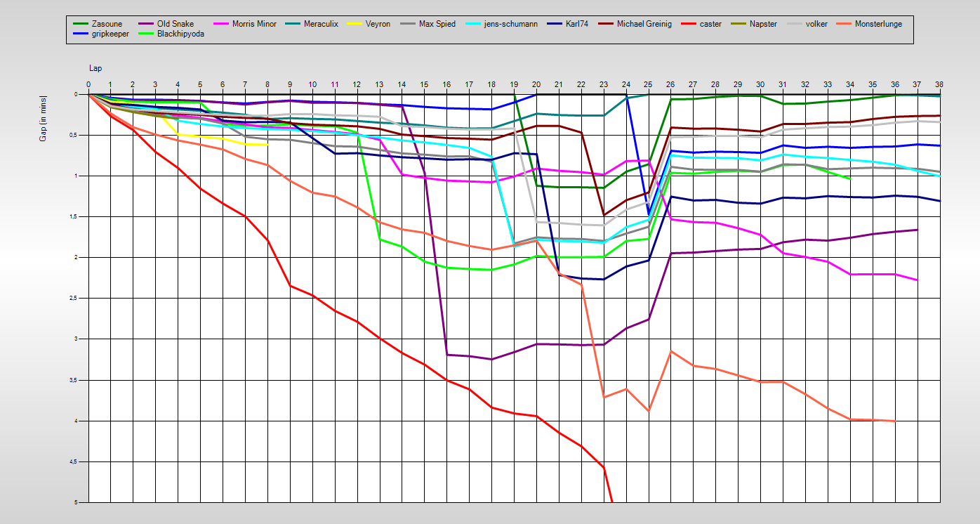The image size is (980, 524).
Task: Click lap number 19 on the Lap axis
Action: [x=515, y=84]
